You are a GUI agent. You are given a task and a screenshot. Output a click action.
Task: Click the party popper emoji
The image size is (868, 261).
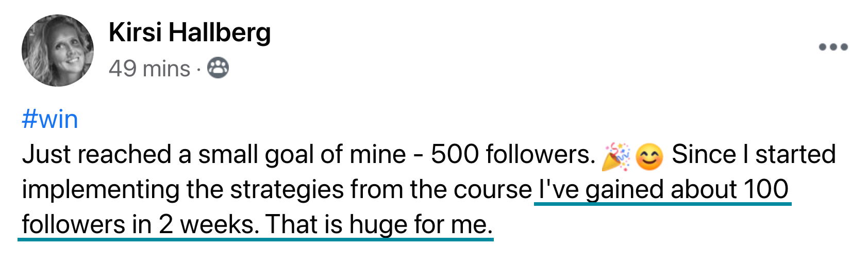click(615, 156)
